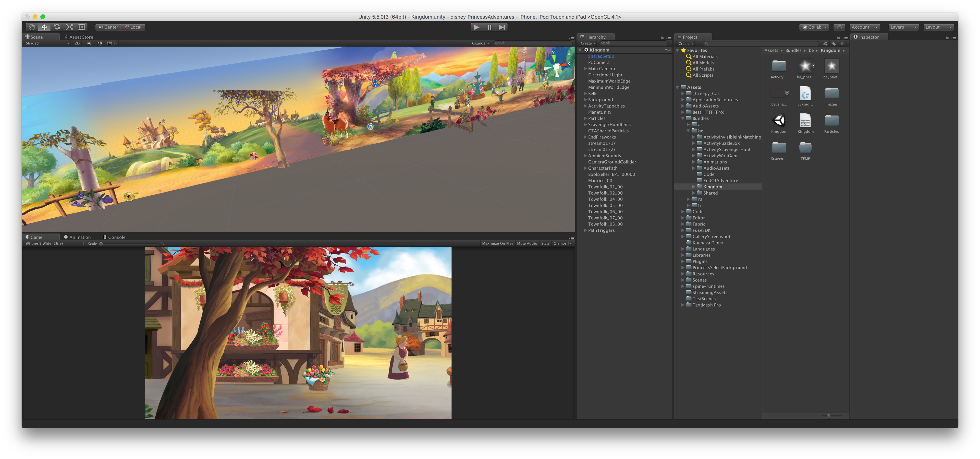Toggle scene audio speaker icon
This screenshot has height=459, width=980.
point(99,43)
